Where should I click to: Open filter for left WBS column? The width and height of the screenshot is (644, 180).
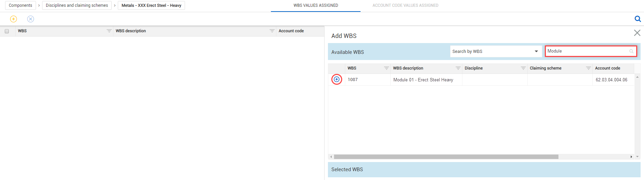(x=109, y=31)
